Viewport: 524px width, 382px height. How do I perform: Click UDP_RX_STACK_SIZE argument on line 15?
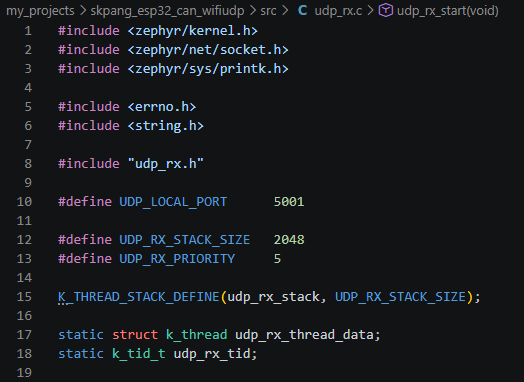click(x=400, y=297)
